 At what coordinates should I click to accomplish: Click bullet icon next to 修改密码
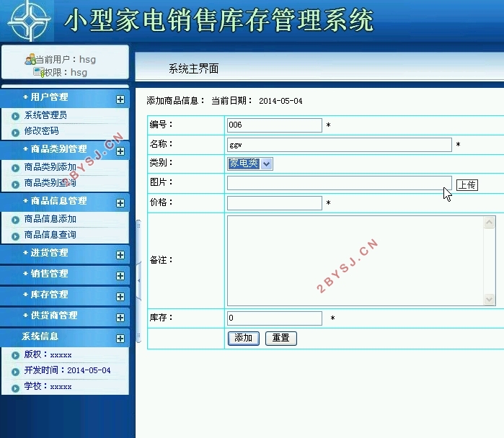(15, 132)
